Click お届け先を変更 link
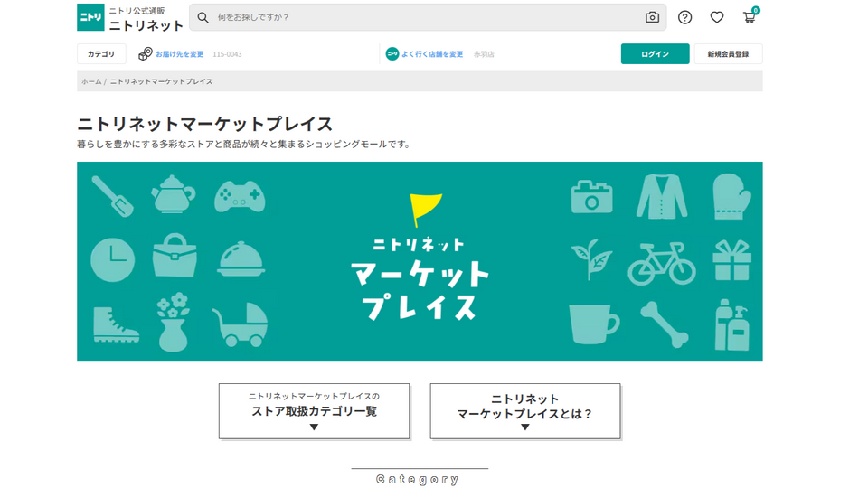Viewport: 868px width, 488px height. (180, 54)
